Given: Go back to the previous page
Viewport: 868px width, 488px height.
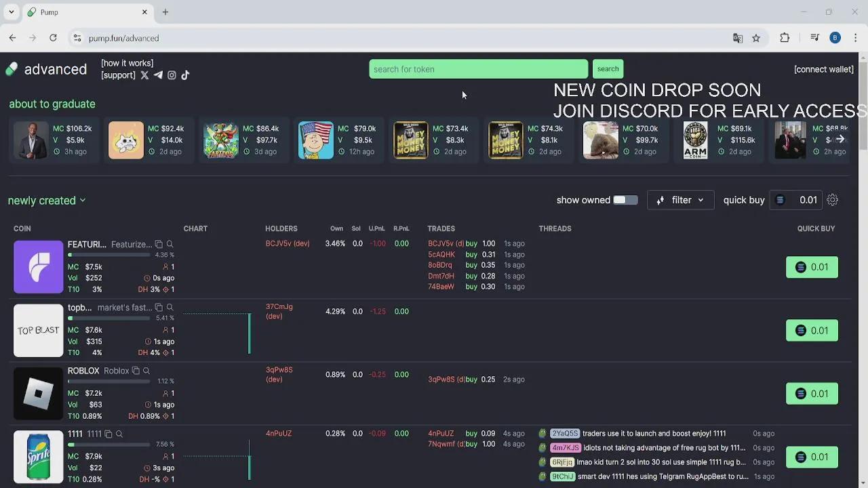Looking at the screenshot, I should (12, 38).
